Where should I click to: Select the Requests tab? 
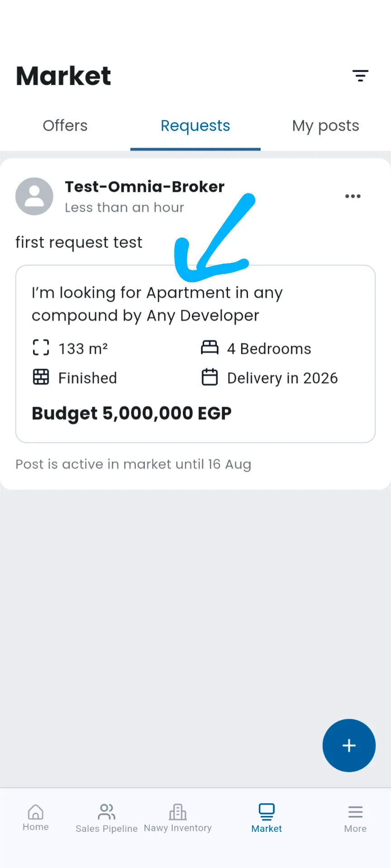tap(195, 126)
